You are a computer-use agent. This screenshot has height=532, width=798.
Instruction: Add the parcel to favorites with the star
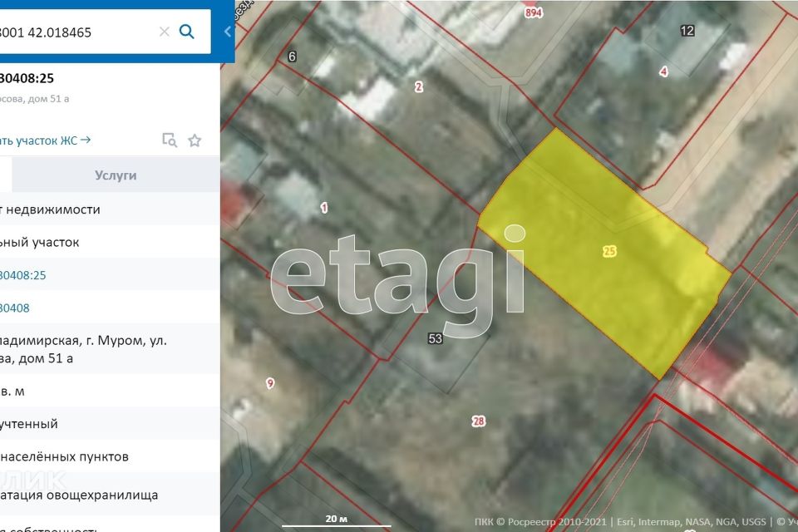coord(195,140)
